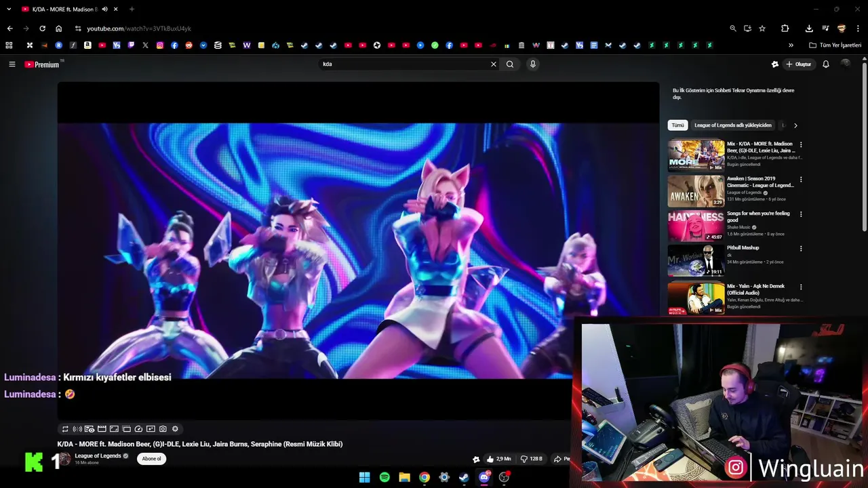Open media controls music-note icon
868x488 pixels.
tap(825, 28)
